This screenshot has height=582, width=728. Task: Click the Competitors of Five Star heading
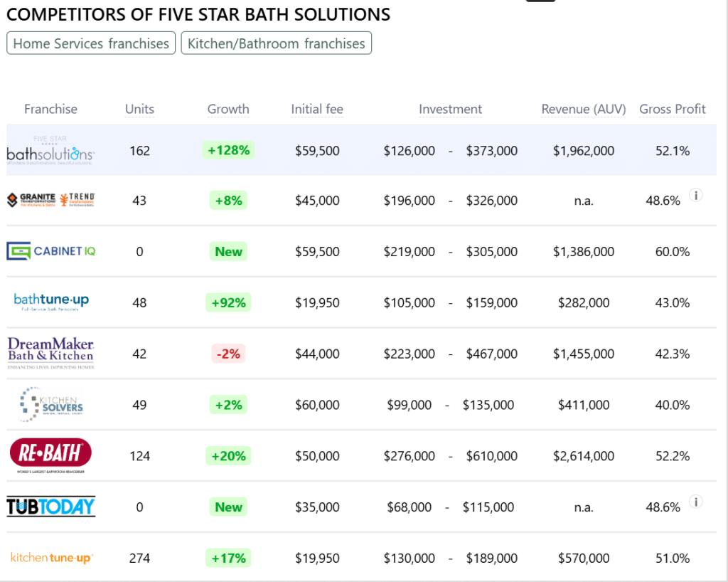tap(198, 14)
